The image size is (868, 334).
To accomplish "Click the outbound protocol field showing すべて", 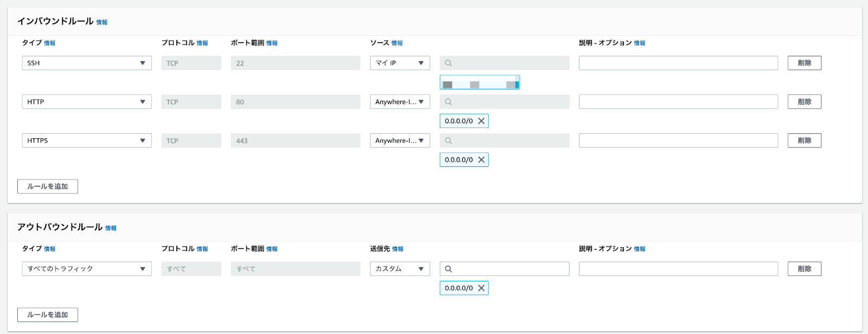I will pos(191,269).
